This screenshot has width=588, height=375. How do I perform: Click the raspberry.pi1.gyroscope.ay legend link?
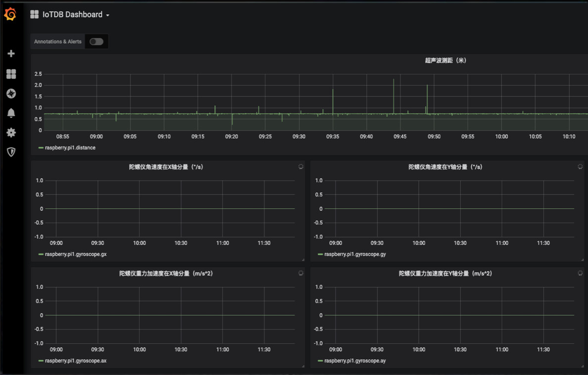[354, 360]
